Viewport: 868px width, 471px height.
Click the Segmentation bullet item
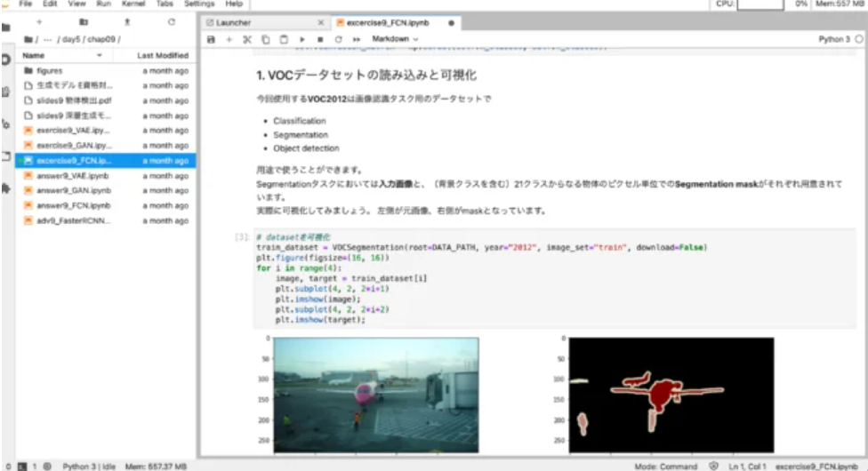(x=301, y=135)
